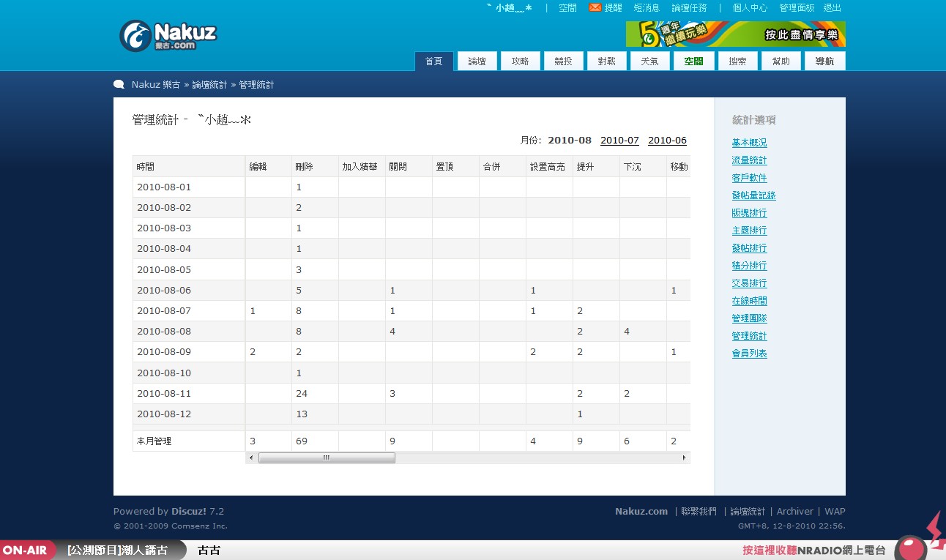This screenshot has width=946, height=560.
Task: Open 管理統計 in sidebar
Action: click(750, 336)
